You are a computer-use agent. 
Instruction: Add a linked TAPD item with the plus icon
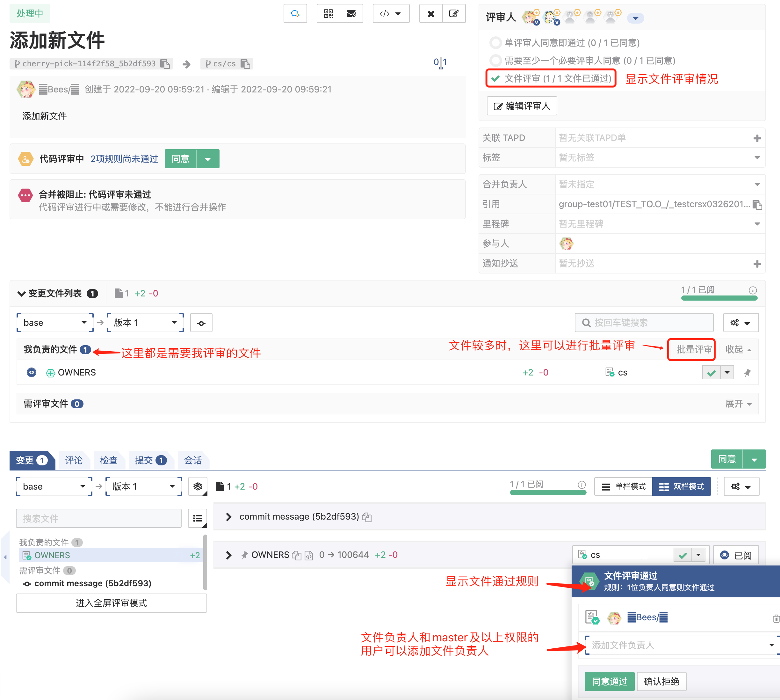point(756,138)
